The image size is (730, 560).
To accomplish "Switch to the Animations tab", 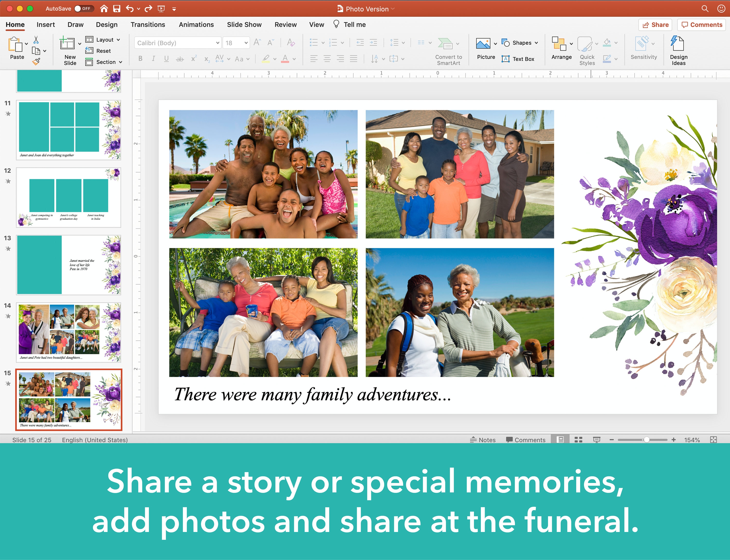I will [196, 24].
